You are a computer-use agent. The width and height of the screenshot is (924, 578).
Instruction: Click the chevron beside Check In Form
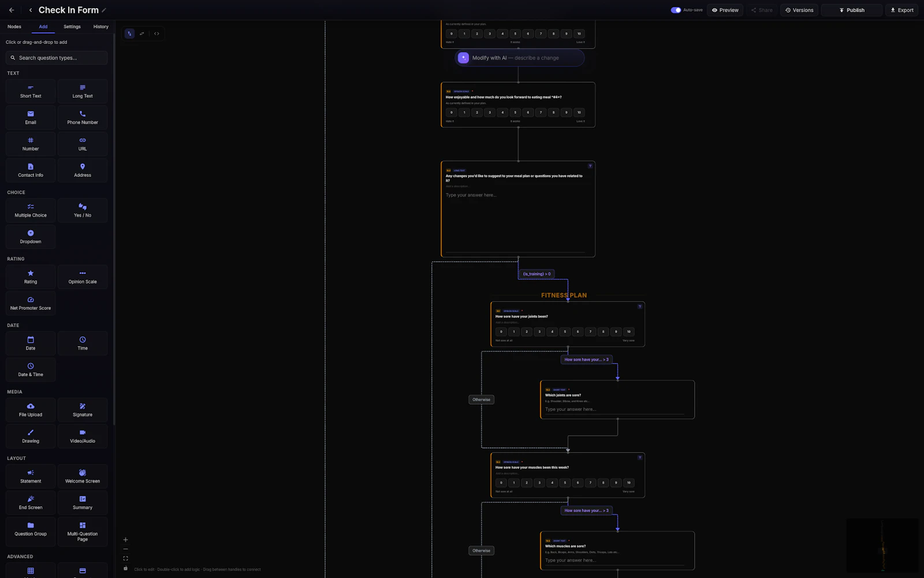31,10
